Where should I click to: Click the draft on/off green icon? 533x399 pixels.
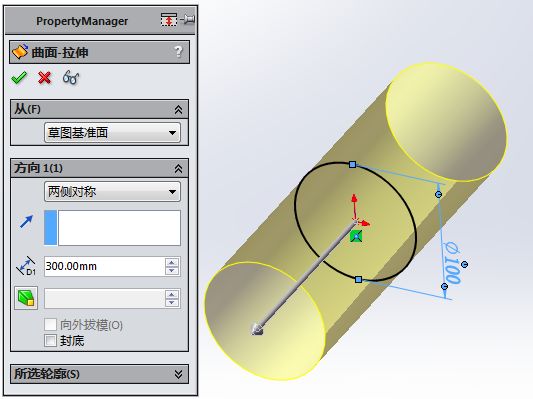[x=26, y=298]
